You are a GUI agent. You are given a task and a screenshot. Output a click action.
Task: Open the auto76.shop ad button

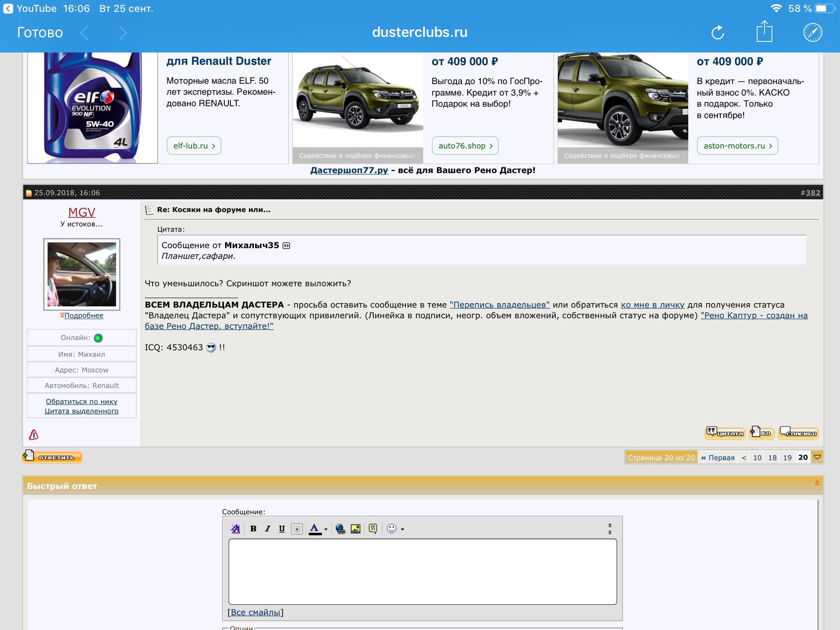[465, 146]
